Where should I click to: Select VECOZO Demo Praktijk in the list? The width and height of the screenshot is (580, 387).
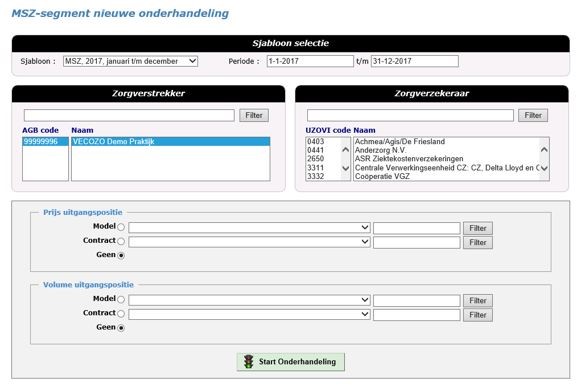pos(171,141)
